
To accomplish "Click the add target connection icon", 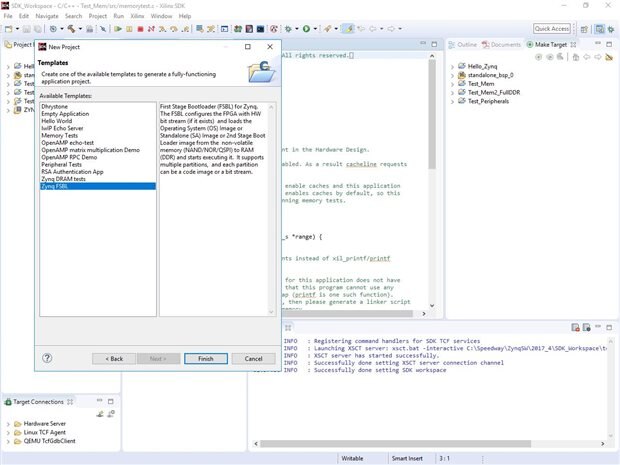I will pyautogui.click(x=100, y=413).
